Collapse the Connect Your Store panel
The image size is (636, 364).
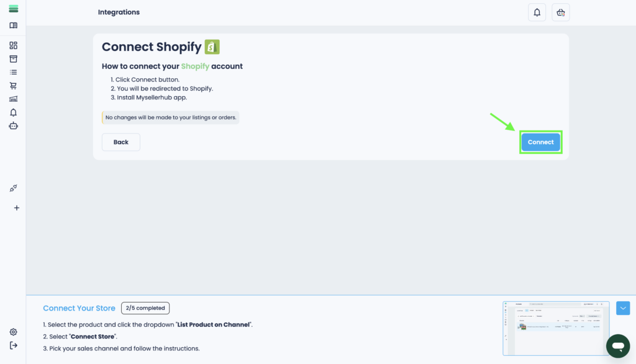coord(623,308)
